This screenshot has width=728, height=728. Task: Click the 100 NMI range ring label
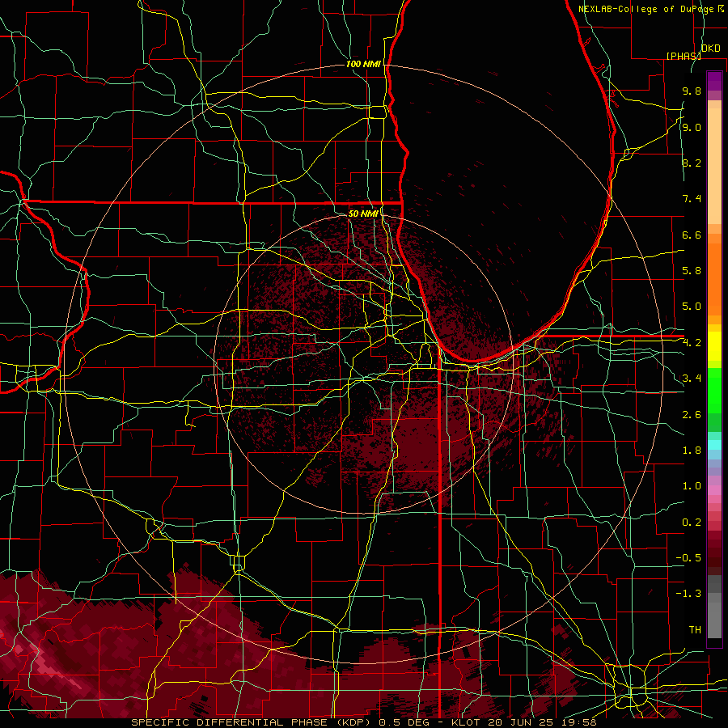pyautogui.click(x=363, y=64)
